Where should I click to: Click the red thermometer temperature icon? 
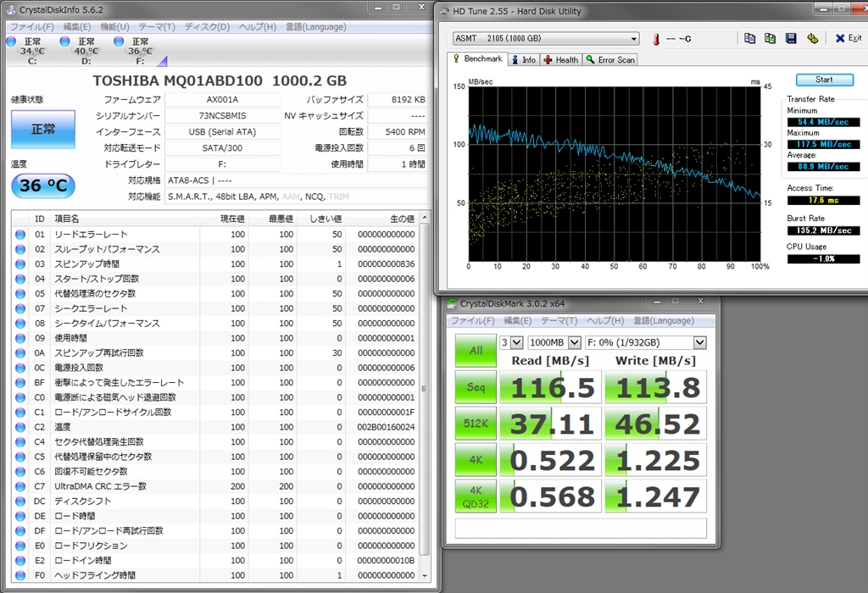[655, 39]
